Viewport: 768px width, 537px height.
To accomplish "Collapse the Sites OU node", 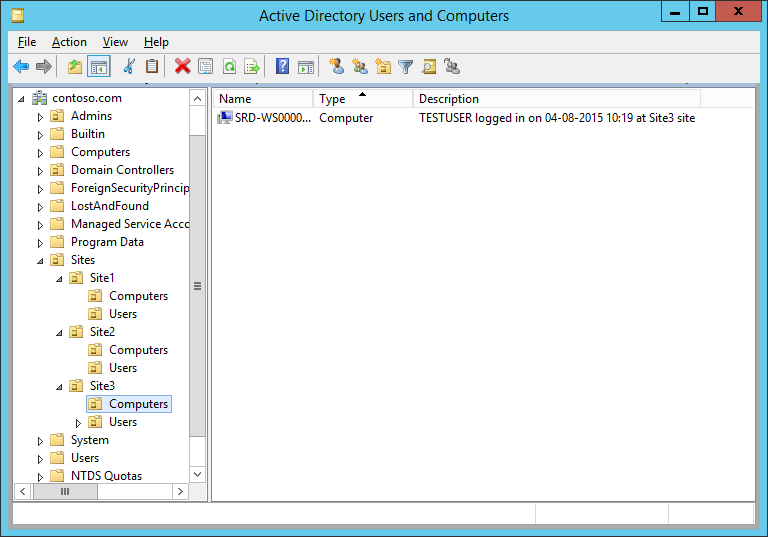I will click(x=40, y=261).
